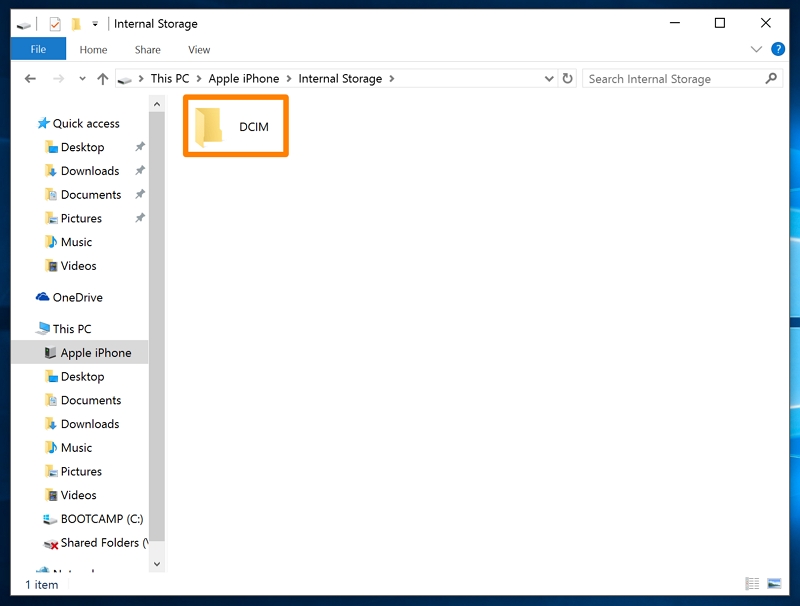Click the Help question mark icon
Screen dimensions: 800x606
(x=778, y=49)
